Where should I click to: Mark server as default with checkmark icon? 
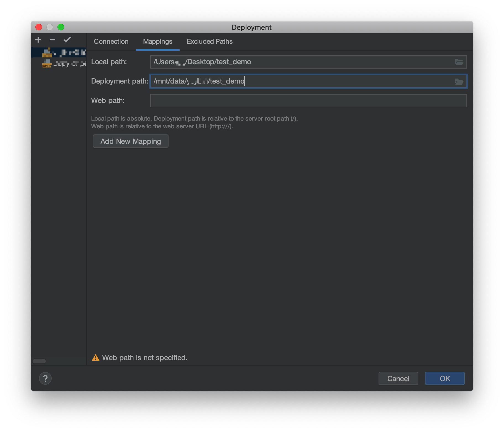click(x=67, y=40)
